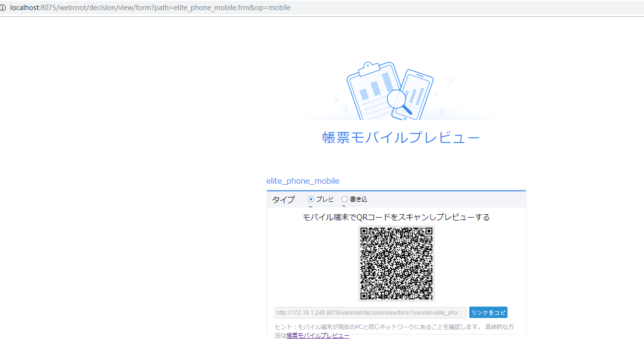Click the 帳票モバイルプレビュー page heading
644x363 pixels.
click(x=401, y=138)
